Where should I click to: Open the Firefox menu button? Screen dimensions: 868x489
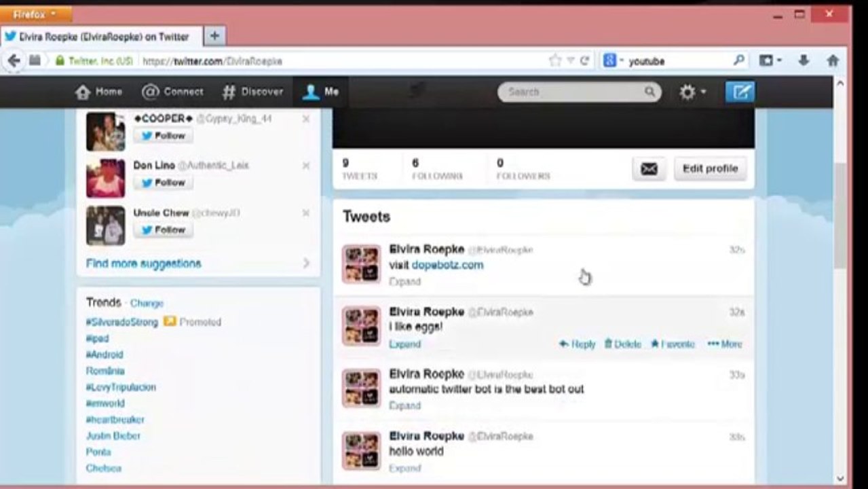pyautogui.click(x=36, y=13)
